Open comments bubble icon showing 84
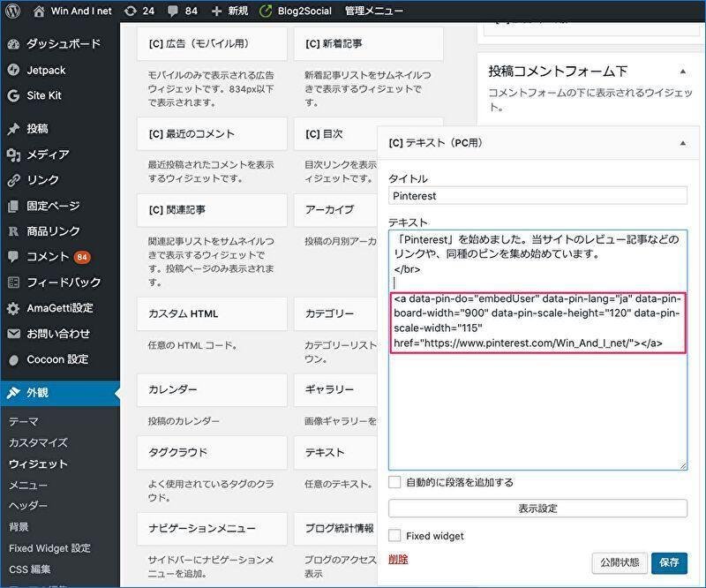 click(172, 11)
